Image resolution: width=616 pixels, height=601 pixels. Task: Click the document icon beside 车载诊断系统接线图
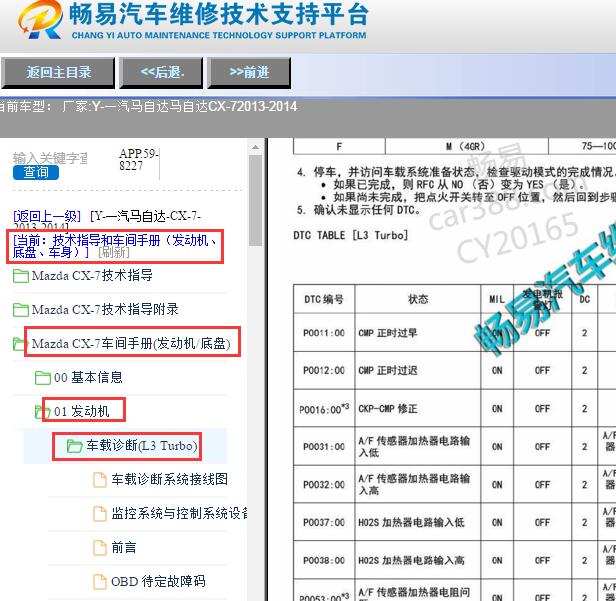[x=99, y=480]
